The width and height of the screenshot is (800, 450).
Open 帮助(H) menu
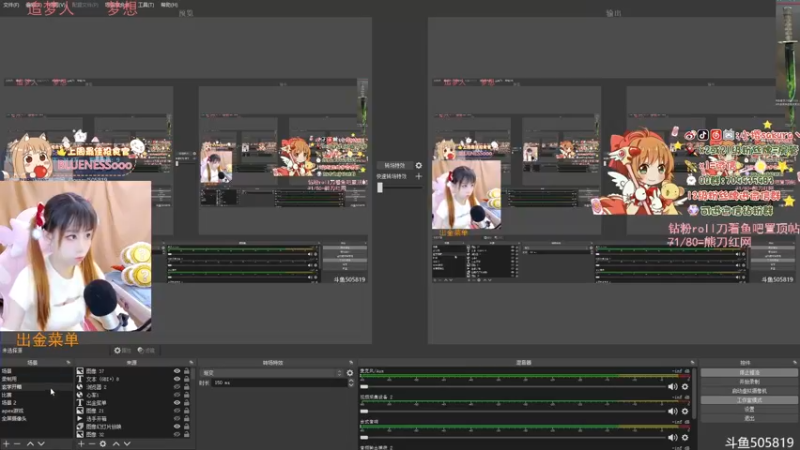tap(169, 5)
